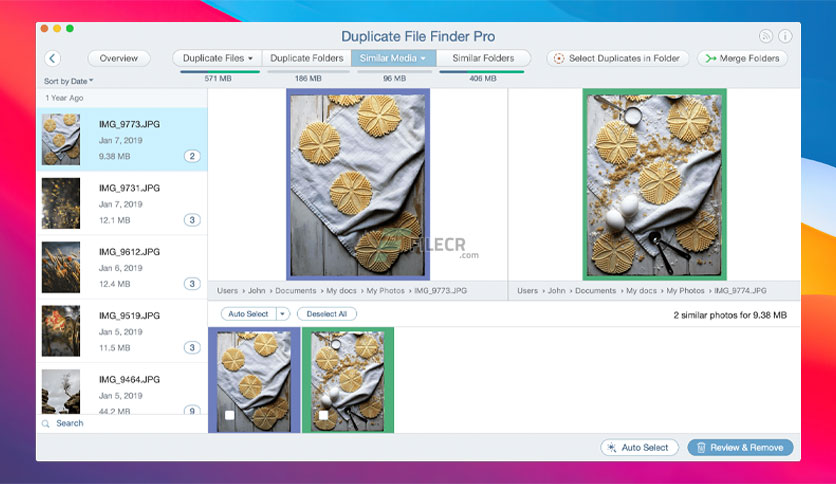Click the large blue-framed waffle preview
The image size is (836, 484).
tap(358, 184)
